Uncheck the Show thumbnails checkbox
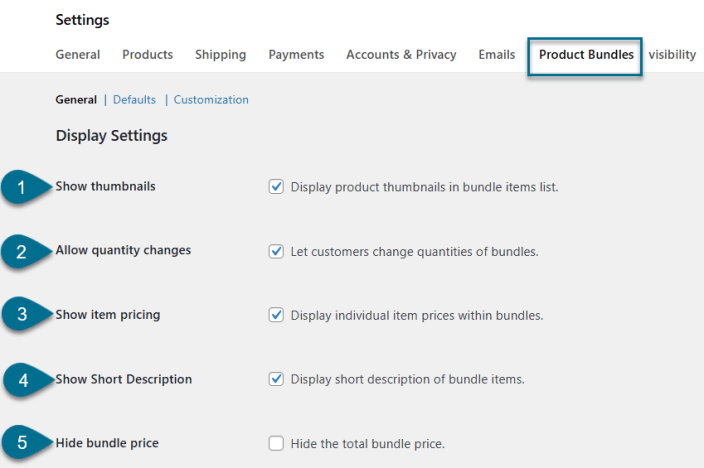 click(277, 187)
